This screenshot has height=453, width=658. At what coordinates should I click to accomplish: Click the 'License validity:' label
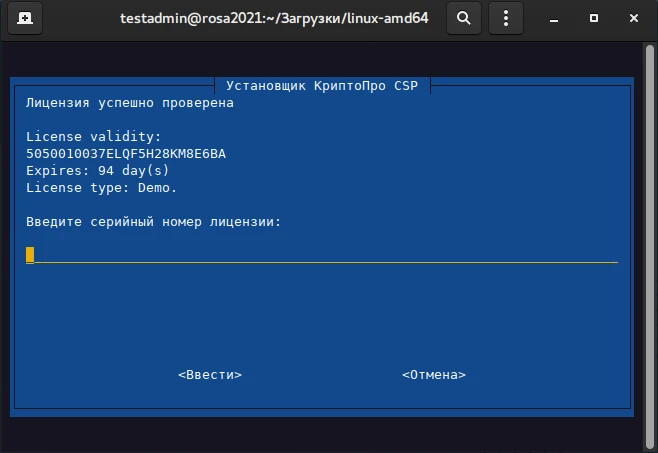coord(94,136)
